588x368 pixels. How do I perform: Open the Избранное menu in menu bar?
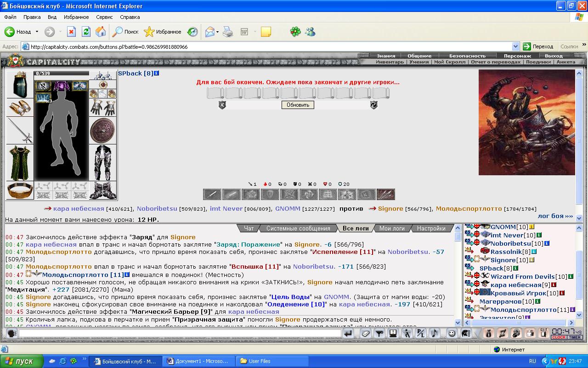(x=76, y=17)
